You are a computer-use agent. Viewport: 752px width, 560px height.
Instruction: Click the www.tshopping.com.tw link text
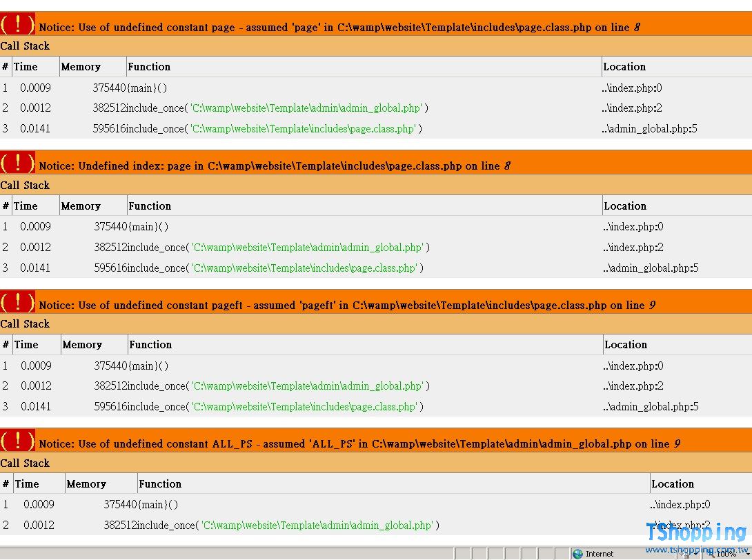[x=695, y=550]
